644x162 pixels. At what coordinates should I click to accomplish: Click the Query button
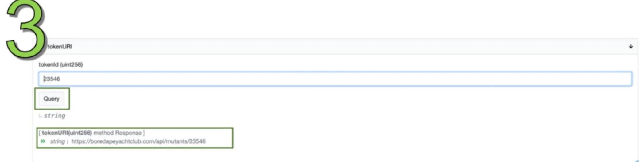[52, 99]
